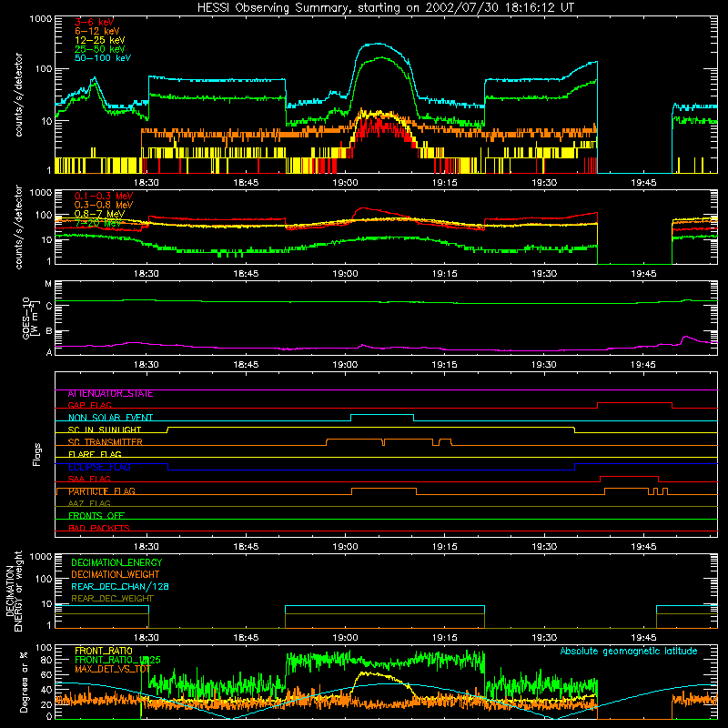Click the yellow '0.8-7 MeV' legend label
The height and width of the screenshot is (728, 728).
pos(99,214)
